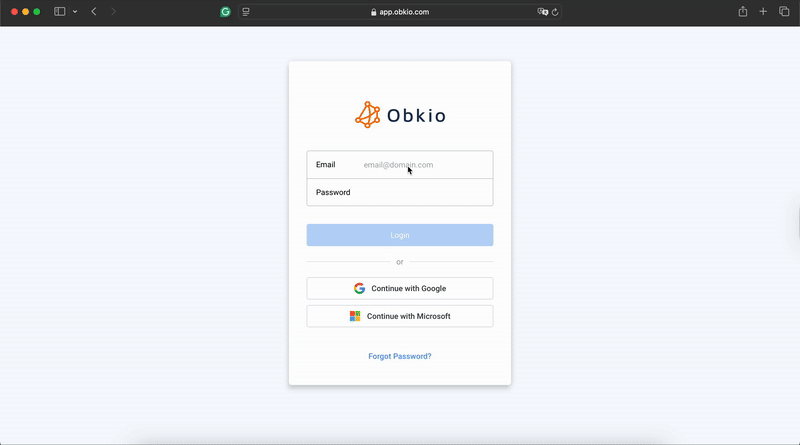Go forward using the forward arrow
The image size is (800, 445).
113,11
